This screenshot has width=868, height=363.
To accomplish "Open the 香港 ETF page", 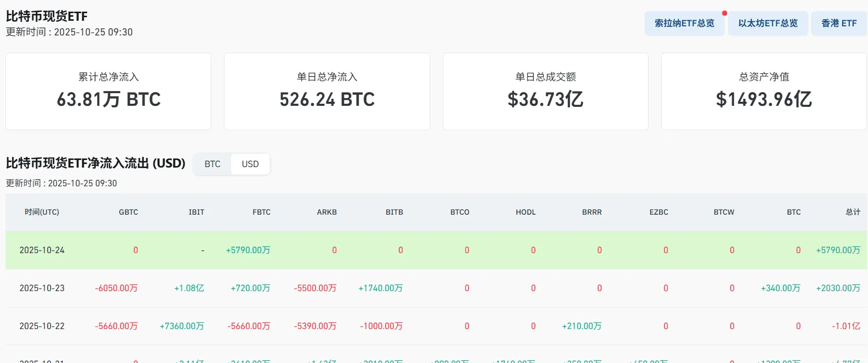I will coord(839,23).
